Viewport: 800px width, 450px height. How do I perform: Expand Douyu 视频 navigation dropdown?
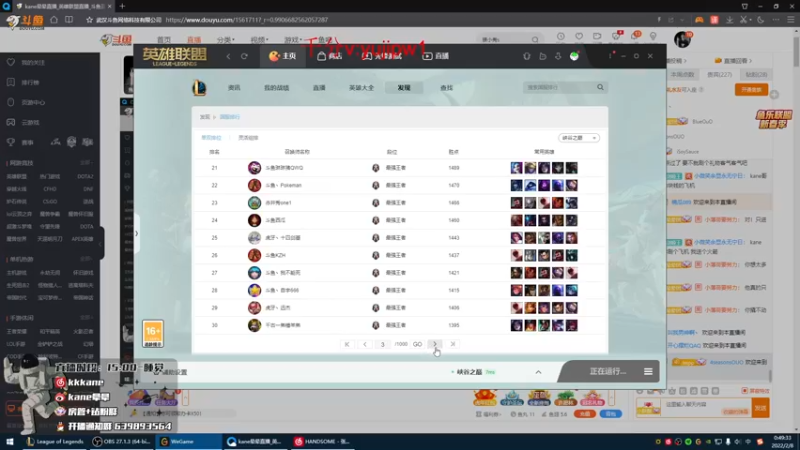tap(259, 39)
